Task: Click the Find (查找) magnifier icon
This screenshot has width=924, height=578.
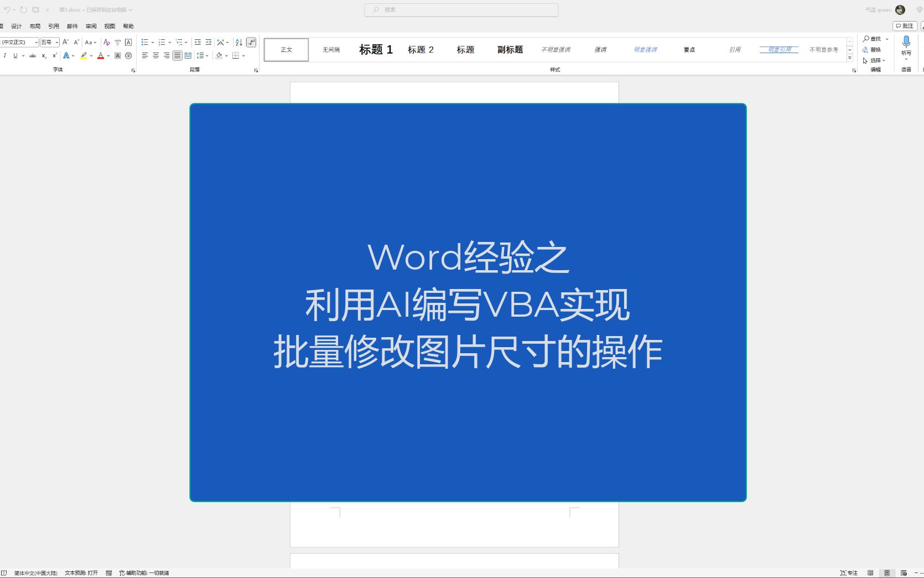Action: pos(866,38)
